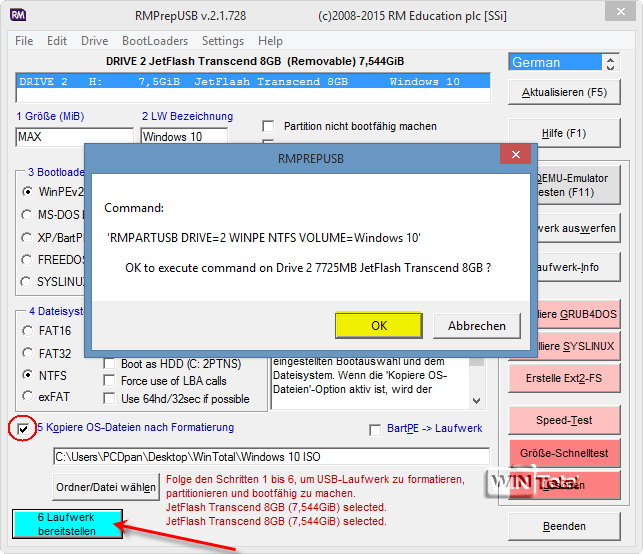643x554 pixels.
Task: Select exFAT file system option
Action: point(27,396)
